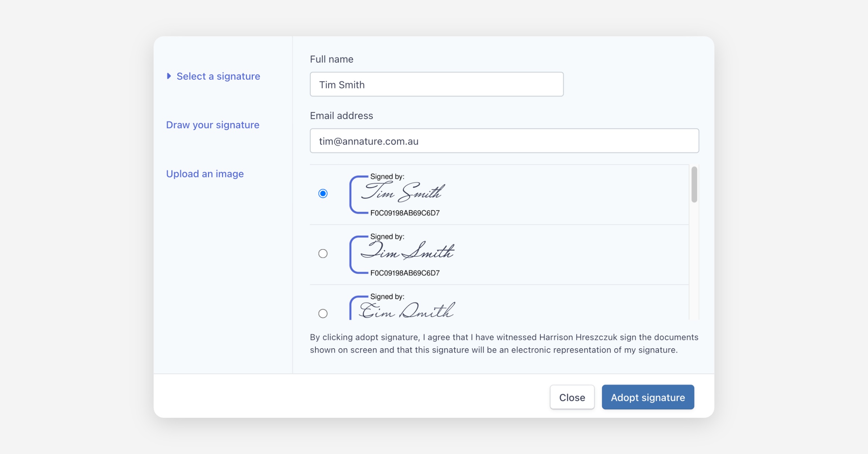
Task: Go to the Upload an image option
Action: [205, 174]
